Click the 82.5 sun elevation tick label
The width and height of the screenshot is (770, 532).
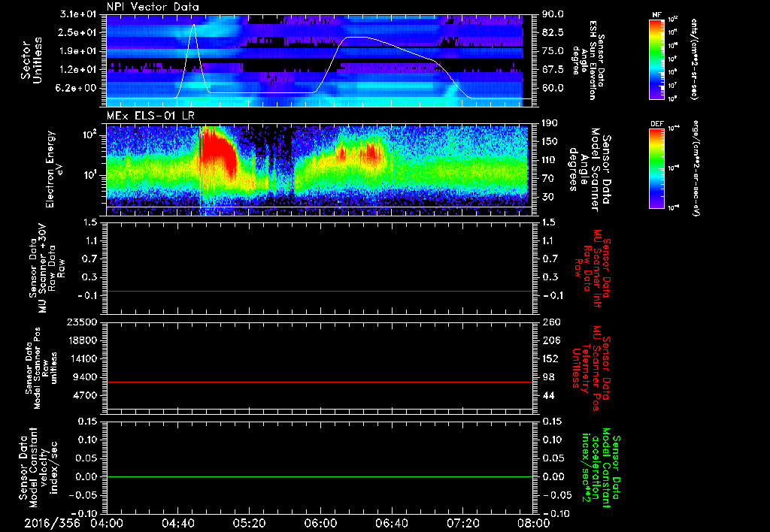point(553,32)
